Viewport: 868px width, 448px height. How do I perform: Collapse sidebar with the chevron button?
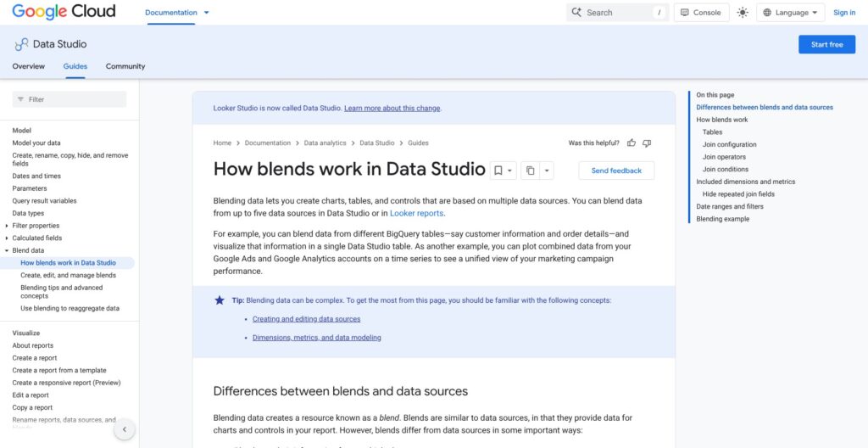[125, 429]
